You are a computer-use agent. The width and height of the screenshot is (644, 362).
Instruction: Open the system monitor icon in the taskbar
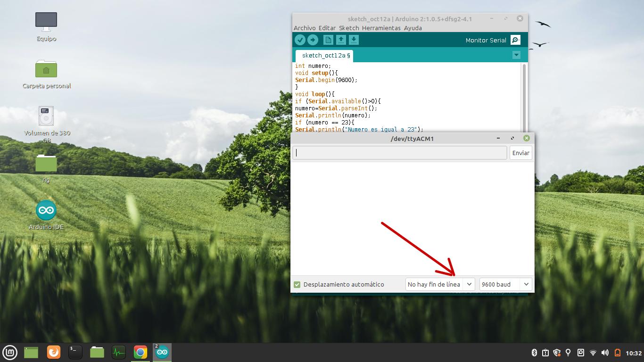(118, 352)
